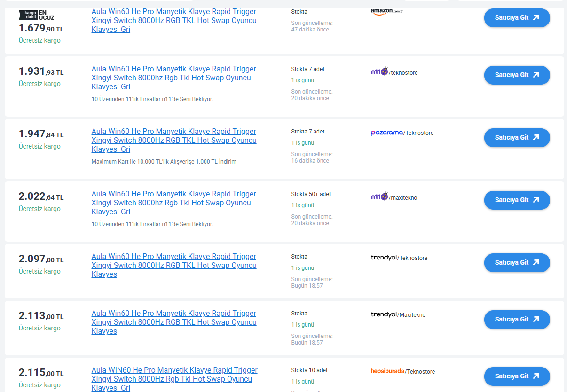
Task: Click the price 1.679,90 TL
Action: [41, 29]
